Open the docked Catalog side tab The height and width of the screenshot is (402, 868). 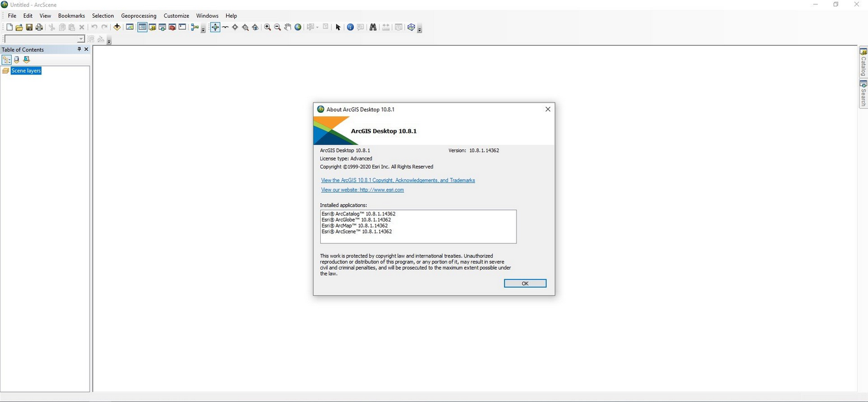point(863,62)
